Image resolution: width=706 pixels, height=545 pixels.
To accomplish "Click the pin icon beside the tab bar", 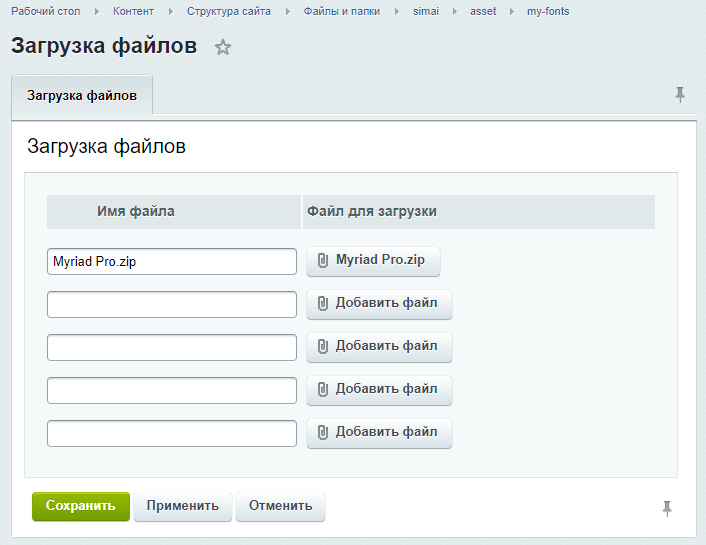I will pyautogui.click(x=680, y=95).
